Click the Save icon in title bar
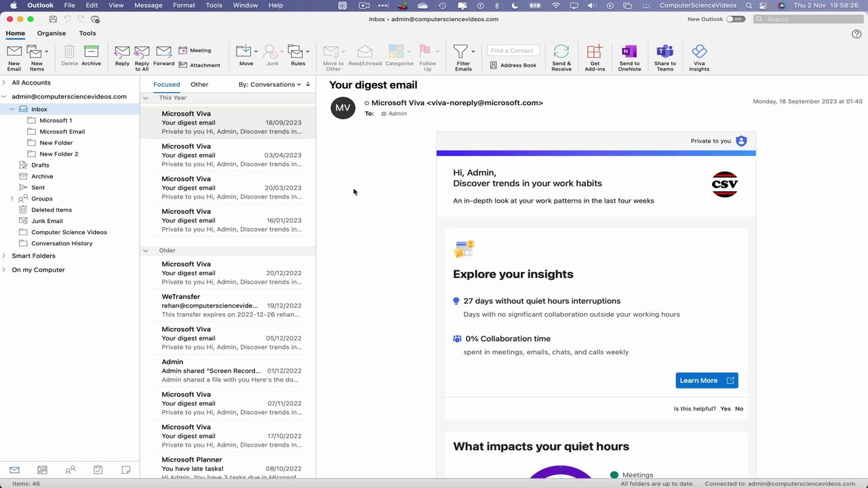 point(53,19)
